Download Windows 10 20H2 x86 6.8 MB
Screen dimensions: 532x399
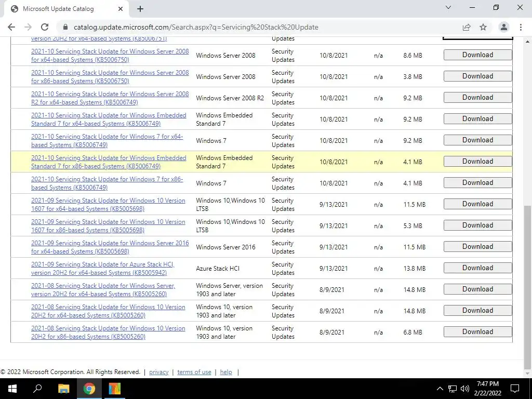(478, 332)
